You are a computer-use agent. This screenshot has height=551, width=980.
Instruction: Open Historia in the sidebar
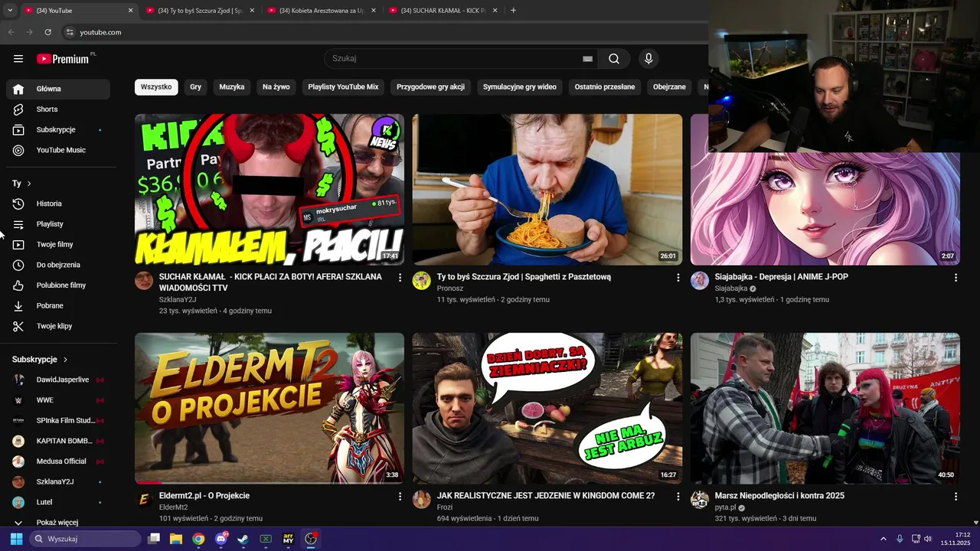tap(58, 204)
